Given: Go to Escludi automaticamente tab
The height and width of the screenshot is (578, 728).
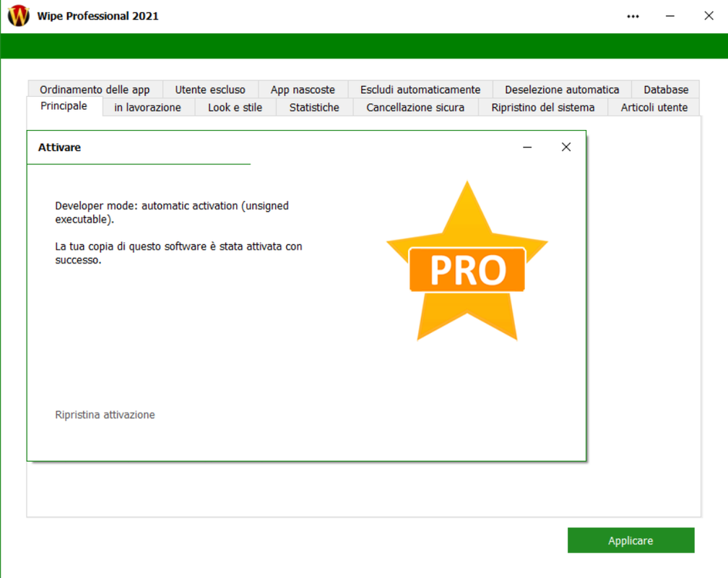Looking at the screenshot, I should [x=420, y=89].
